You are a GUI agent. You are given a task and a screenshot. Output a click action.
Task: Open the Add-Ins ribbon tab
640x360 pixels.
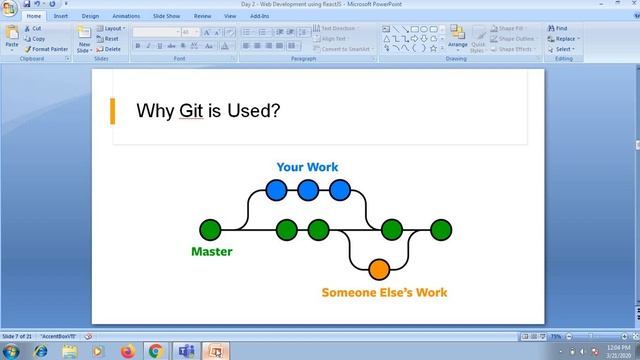(260, 16)
